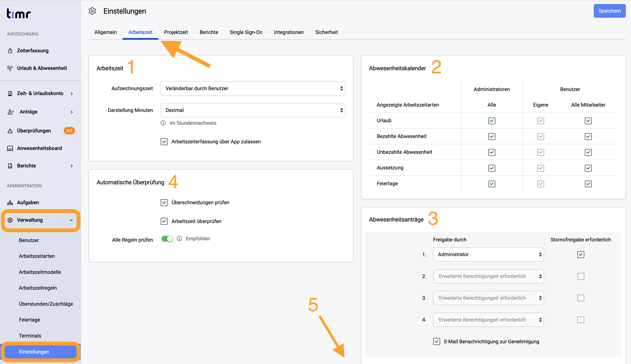Click the info icon beside im Stundennachweis

163,123
